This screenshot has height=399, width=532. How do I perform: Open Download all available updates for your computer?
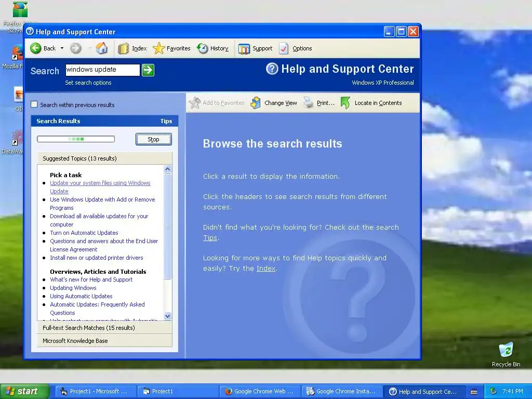99,220
